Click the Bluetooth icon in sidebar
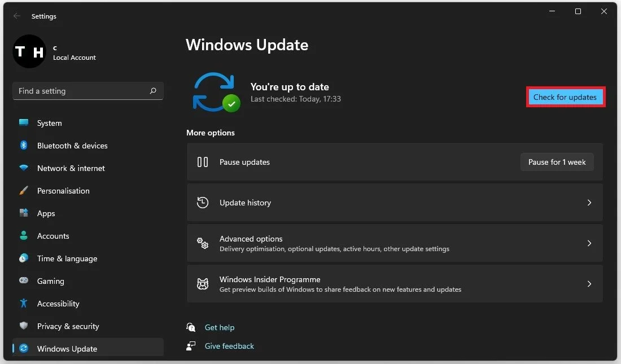The height and width of the screenshot is (364, 621). click(24, 145)
